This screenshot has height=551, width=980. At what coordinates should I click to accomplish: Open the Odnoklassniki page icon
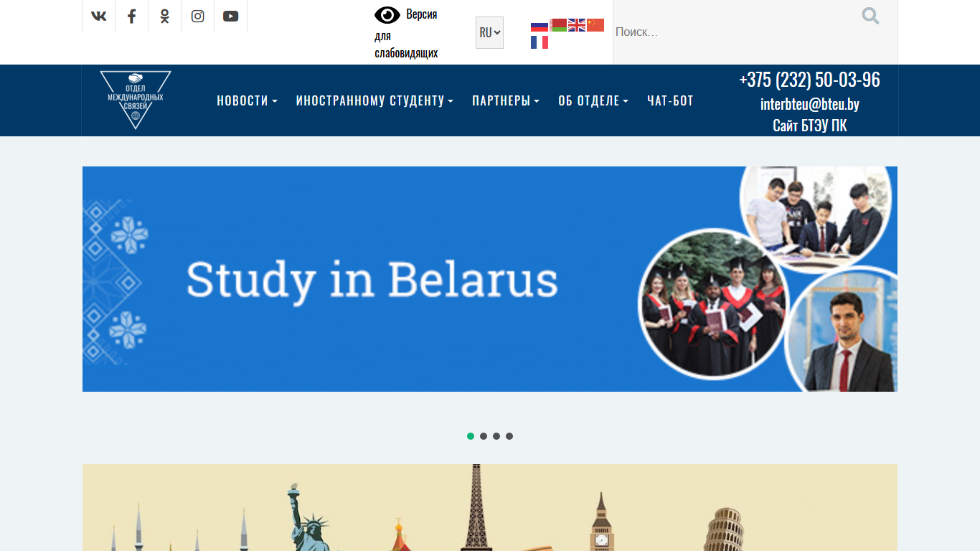(165, 17)
